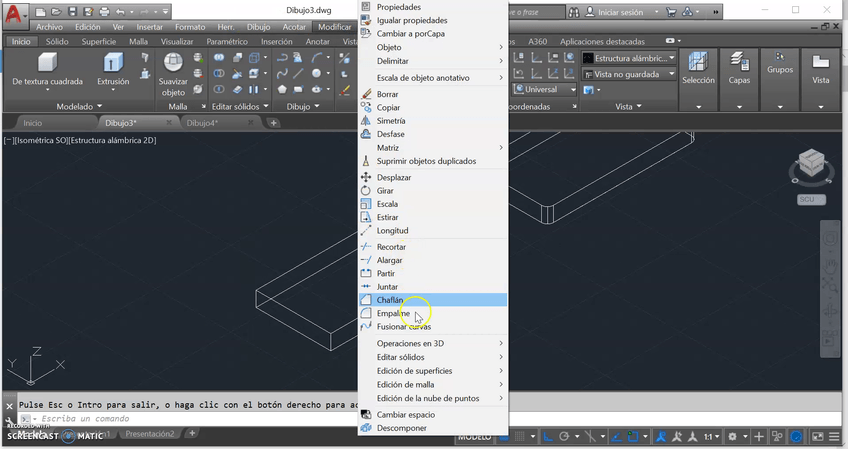848x449 pixels.
Task: Click the Selección panel icon
Action: point(697,63)
